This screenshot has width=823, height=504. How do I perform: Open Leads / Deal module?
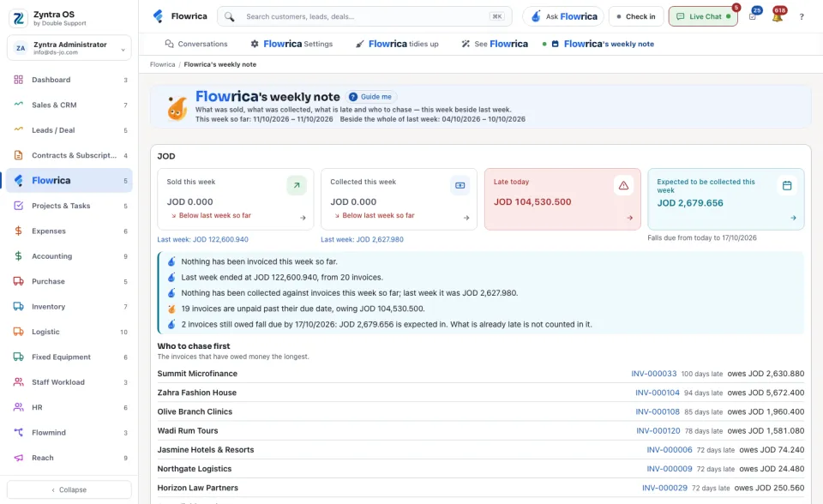tap(69, 130)
